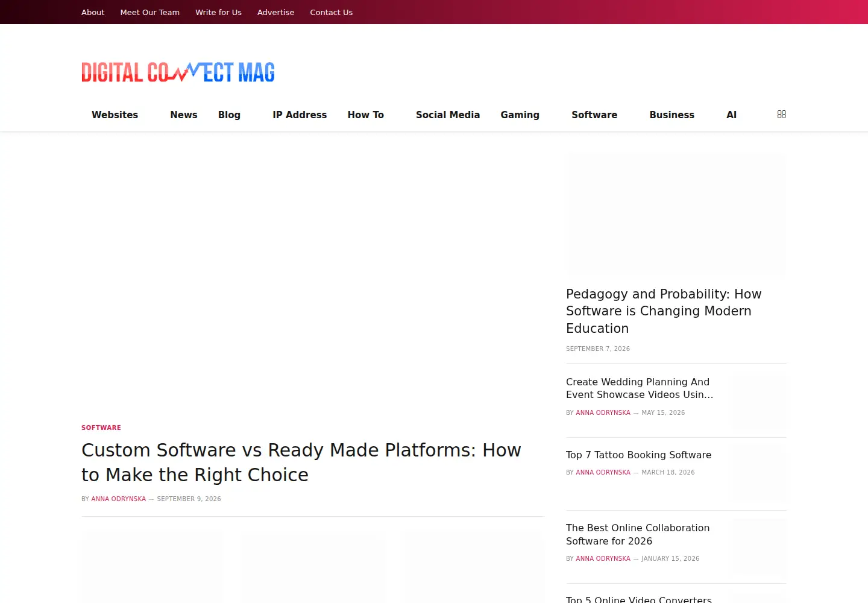Open the Gaming menu item

pyautogui.click(x=520, y=115)
